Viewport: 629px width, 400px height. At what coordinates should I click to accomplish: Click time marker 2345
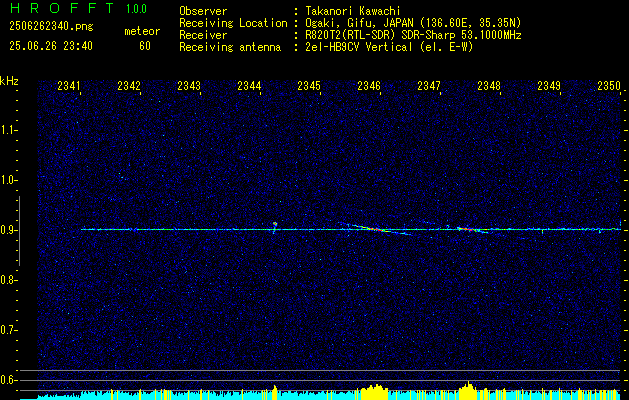click(x=309, y=86)
